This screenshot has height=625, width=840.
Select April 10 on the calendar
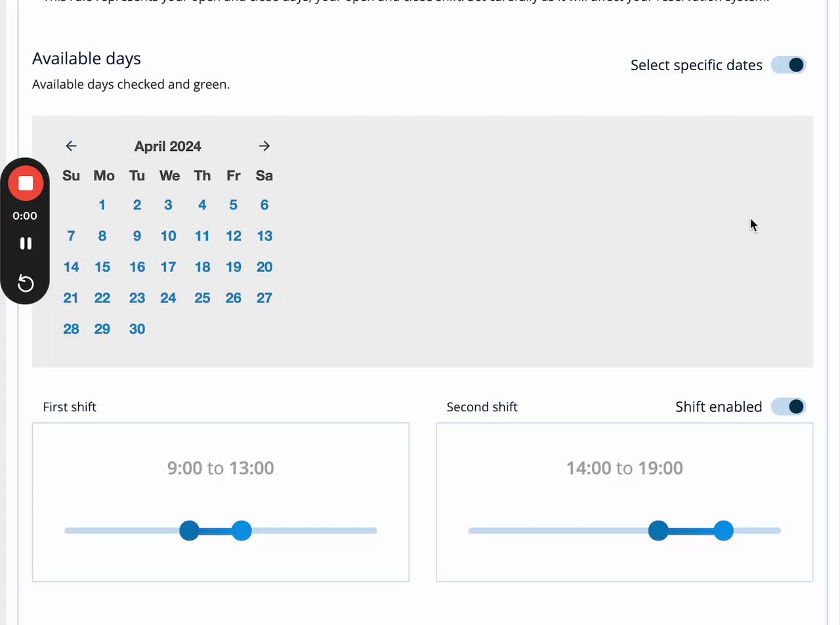point(168,236)
